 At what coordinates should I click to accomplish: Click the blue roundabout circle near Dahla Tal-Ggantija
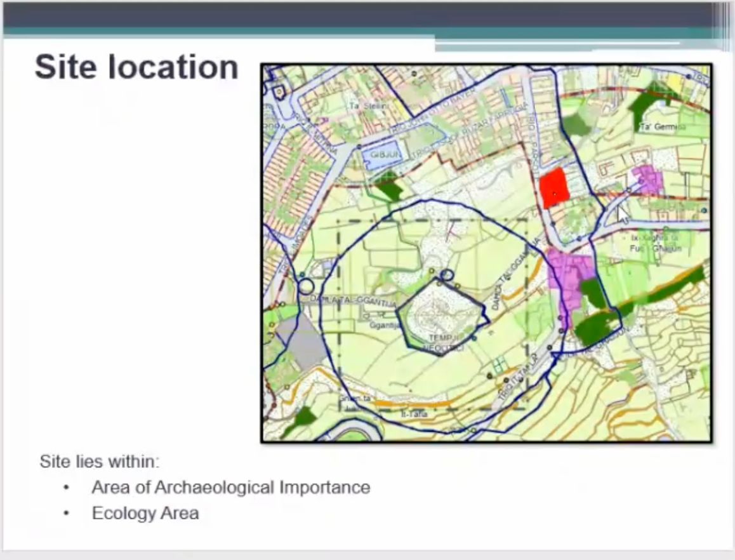point(307,286)
